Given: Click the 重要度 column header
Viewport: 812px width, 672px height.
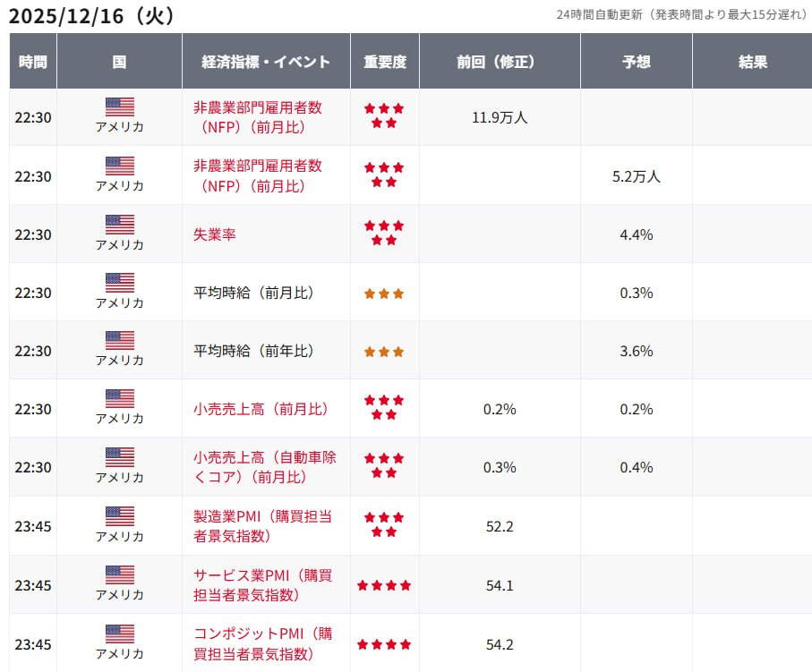Looking at the screenshot, I should [385, 62].
